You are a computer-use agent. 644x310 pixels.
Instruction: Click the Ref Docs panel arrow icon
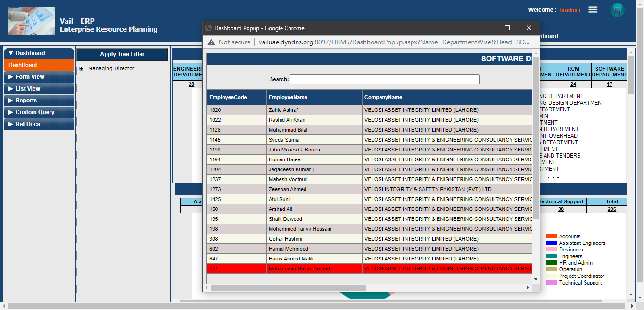(11, 124)
